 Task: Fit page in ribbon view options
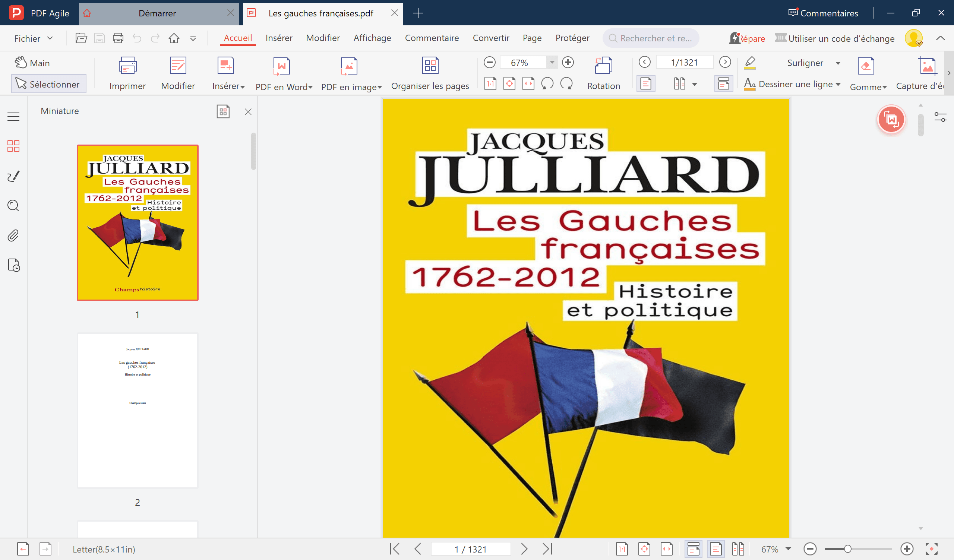[x=509, y=83]
